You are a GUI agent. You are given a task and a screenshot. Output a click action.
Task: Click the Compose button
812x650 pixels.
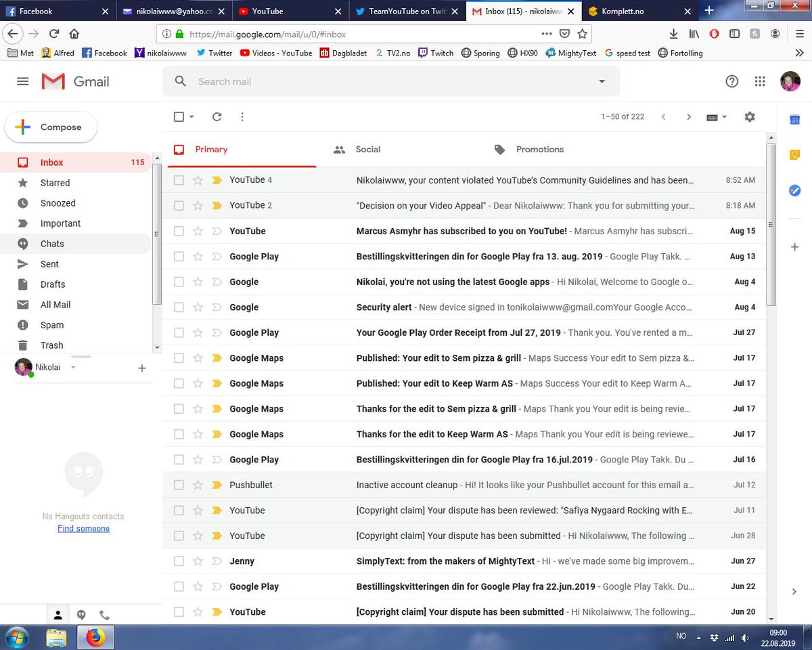(51, 127)
